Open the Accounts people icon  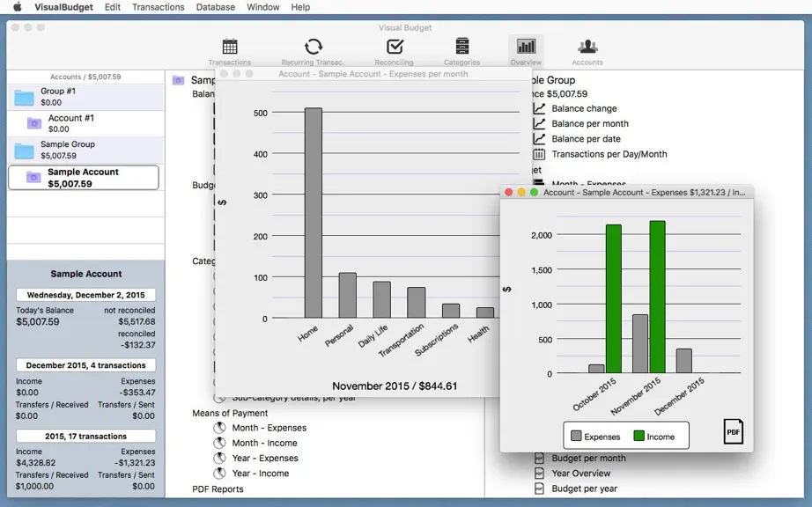pos(587,52)
